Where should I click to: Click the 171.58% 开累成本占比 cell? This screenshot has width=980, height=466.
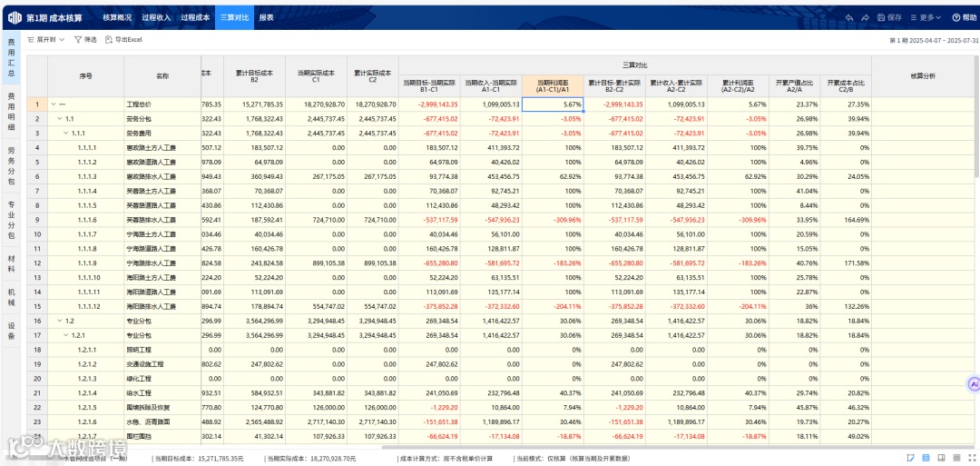click(x=845, y=263)
